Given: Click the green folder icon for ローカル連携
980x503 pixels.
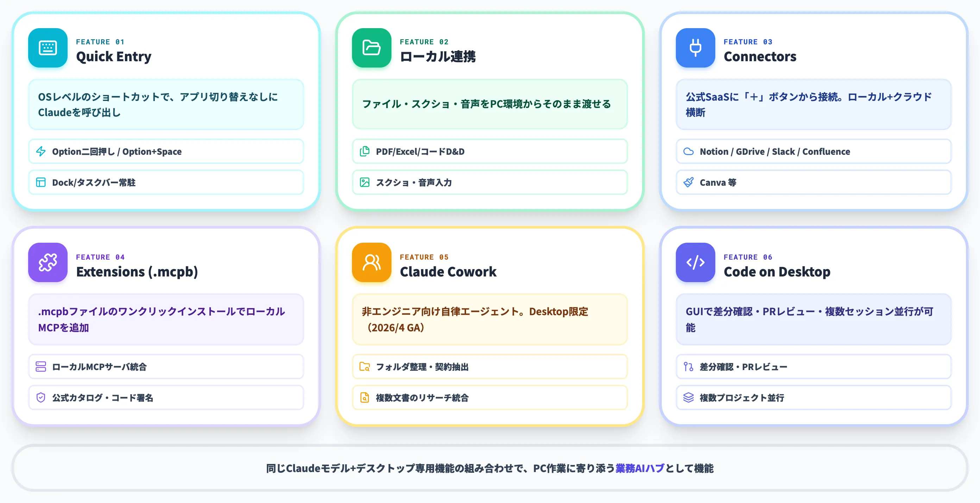Looking at the screenshot, I should click(372, 48).
